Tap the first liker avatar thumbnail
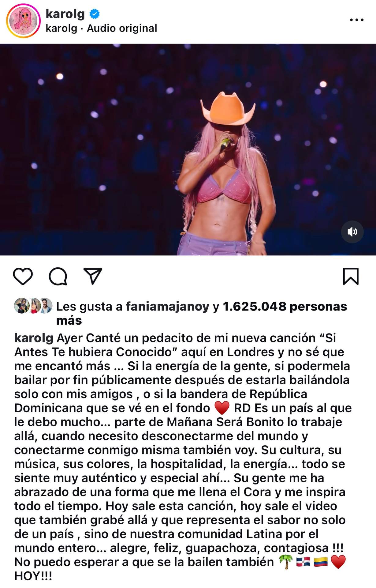This screenshot has height=588, width=376. (21, 306)
